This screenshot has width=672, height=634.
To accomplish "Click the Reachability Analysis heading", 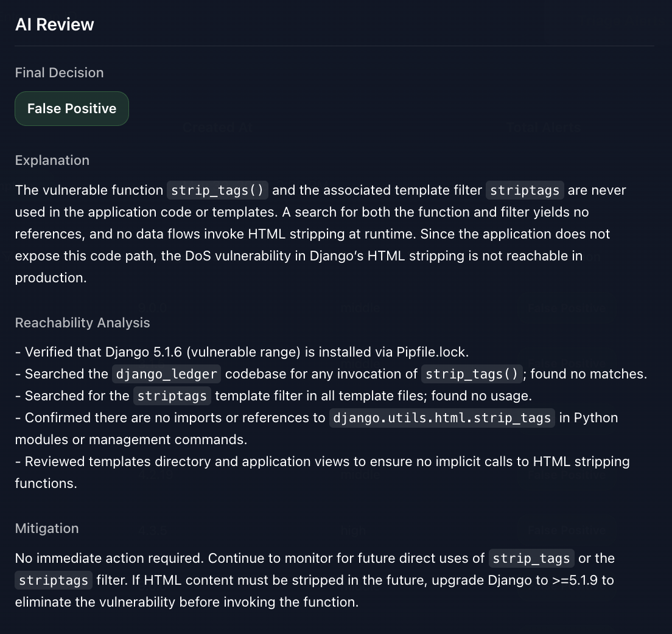I will [x=82, y=322].
